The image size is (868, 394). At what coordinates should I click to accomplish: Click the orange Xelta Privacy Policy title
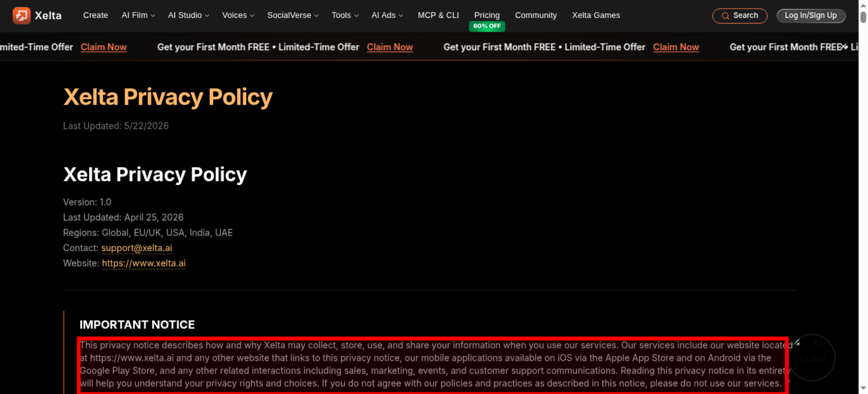(168, 97)
